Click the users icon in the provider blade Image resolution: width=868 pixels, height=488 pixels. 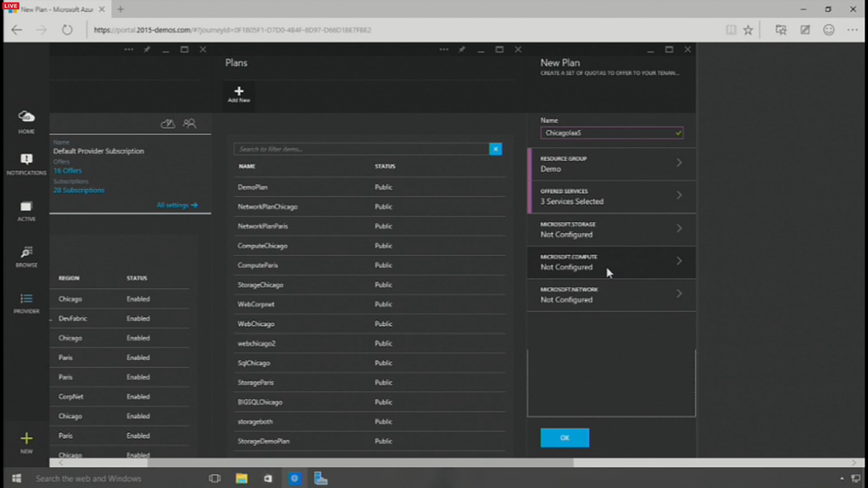tap(190, 124)
